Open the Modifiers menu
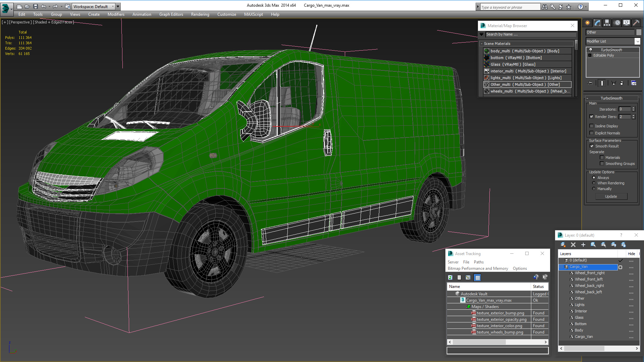This screenshot has width=644, height=362. click(x=116, y=14)
